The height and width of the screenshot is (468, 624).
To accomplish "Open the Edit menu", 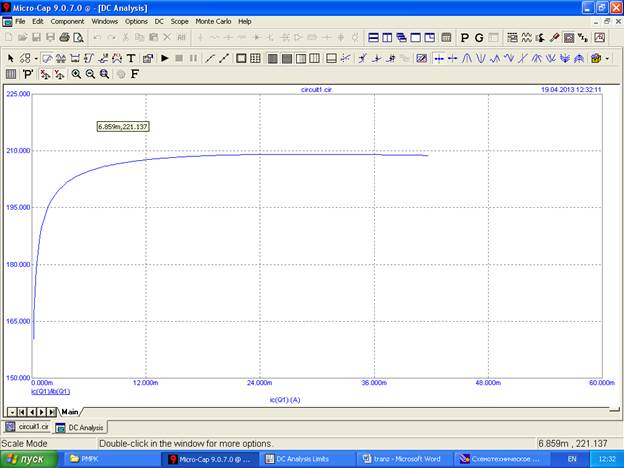I will coord(37,21).
